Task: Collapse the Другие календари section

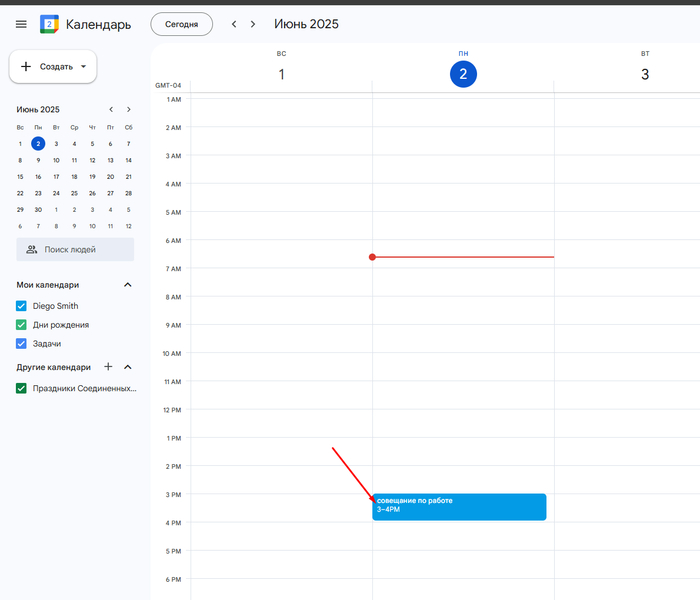Action: (x=127, y=367)
